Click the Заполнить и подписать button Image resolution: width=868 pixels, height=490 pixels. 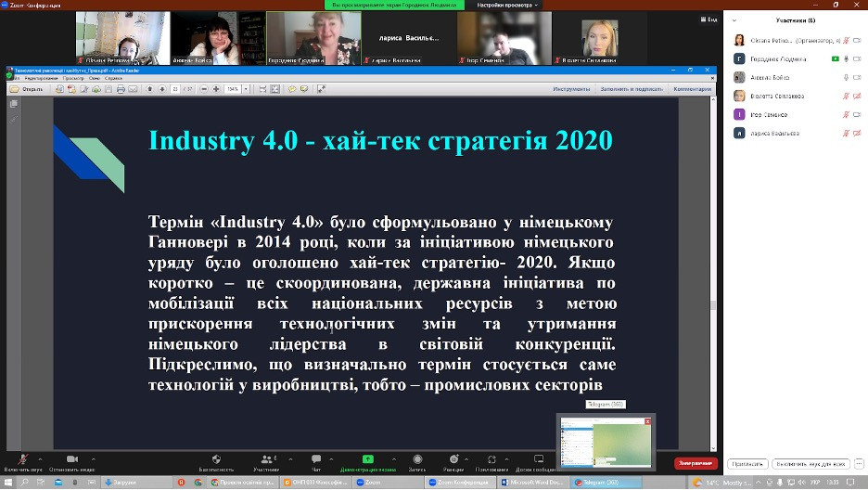(632, 89)
